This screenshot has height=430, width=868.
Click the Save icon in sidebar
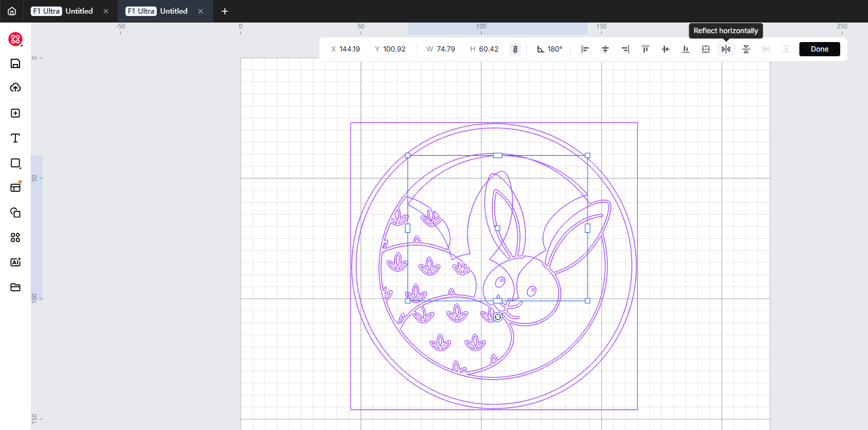[15, 63]
